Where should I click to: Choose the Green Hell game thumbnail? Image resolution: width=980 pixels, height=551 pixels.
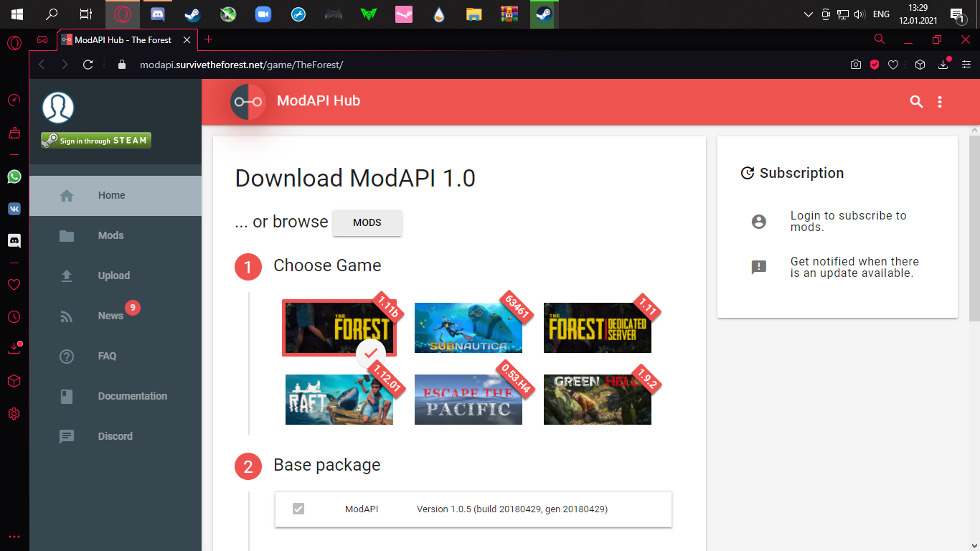pos(598,400)
